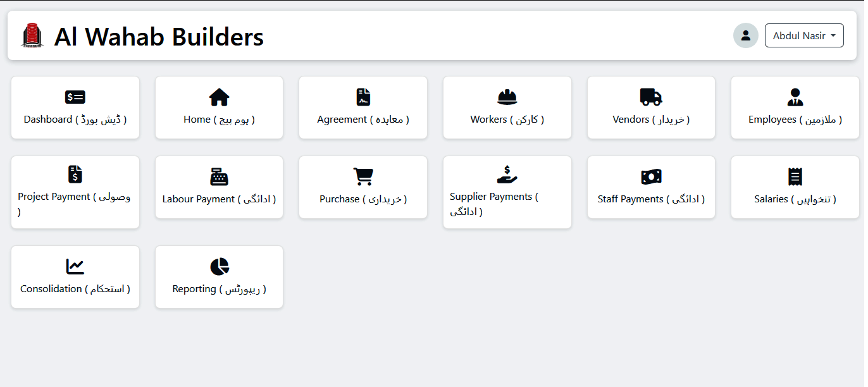This screenshot has height=387, width=868.
Task: Click the user profile avatar icon
Action: (x=745, y=35)
